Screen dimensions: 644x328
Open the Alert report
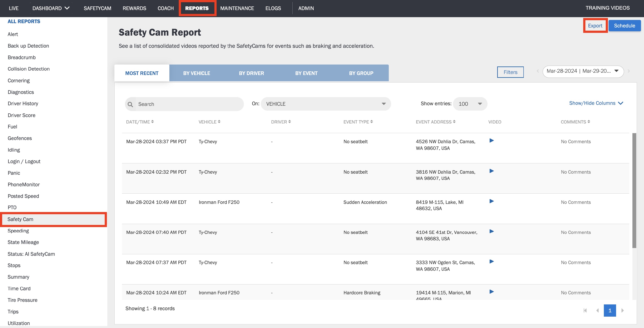[13, 34]
